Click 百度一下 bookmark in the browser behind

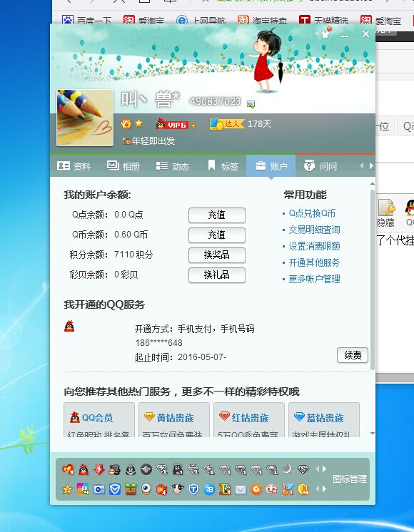coord(86,21)
